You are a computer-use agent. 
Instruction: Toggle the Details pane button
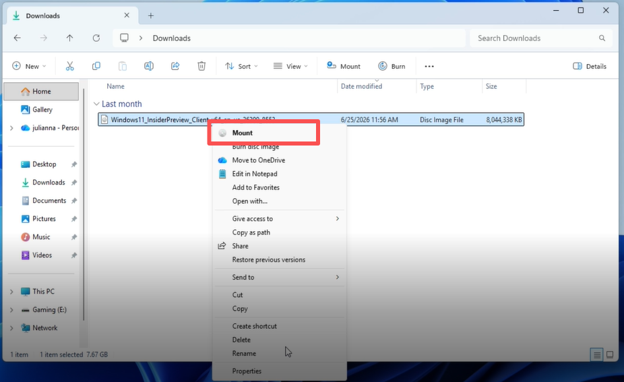point(589,66)
